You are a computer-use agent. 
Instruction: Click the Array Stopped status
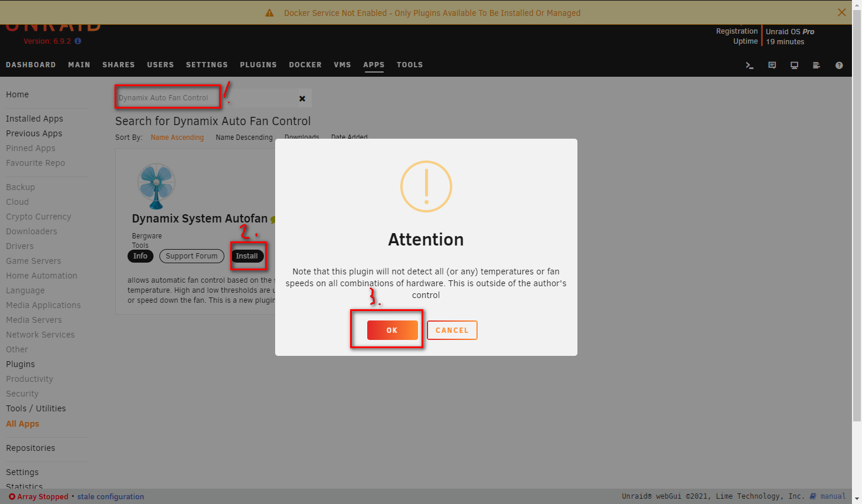[x=39, y=496]
